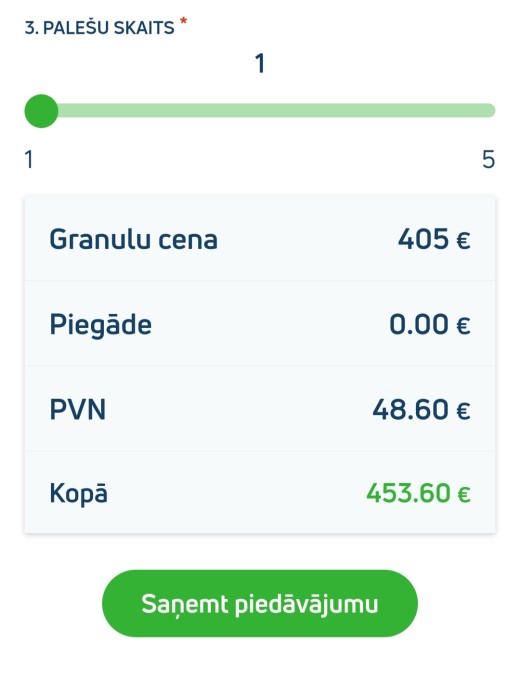Click the green 453.60 € total
The image size is (520, 683).
(419, 493)
